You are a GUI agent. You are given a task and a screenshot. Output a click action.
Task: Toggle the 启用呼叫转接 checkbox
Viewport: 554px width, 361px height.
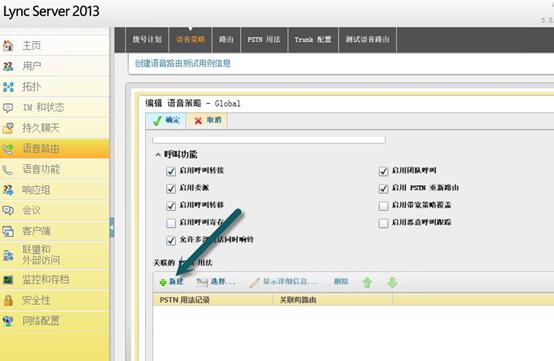point(171,171)
